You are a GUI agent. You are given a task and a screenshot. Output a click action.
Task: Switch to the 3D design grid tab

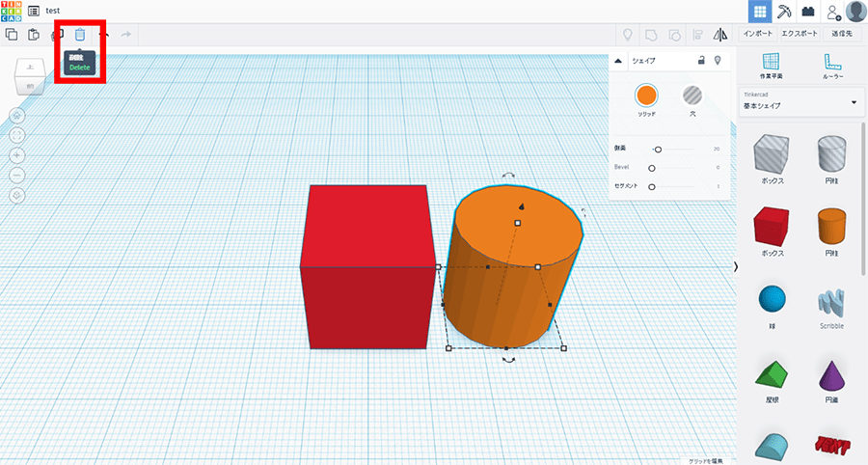(760, 11)
